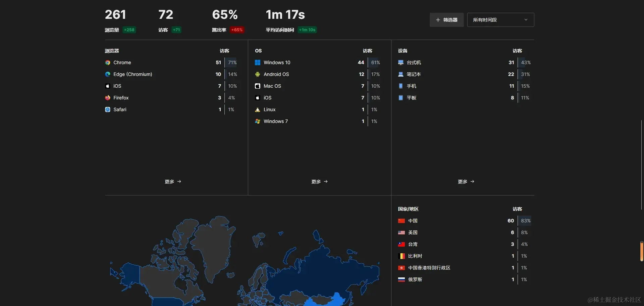Click the tablet 平板 device icon
The image size is (644, 306).
[401, 98]
